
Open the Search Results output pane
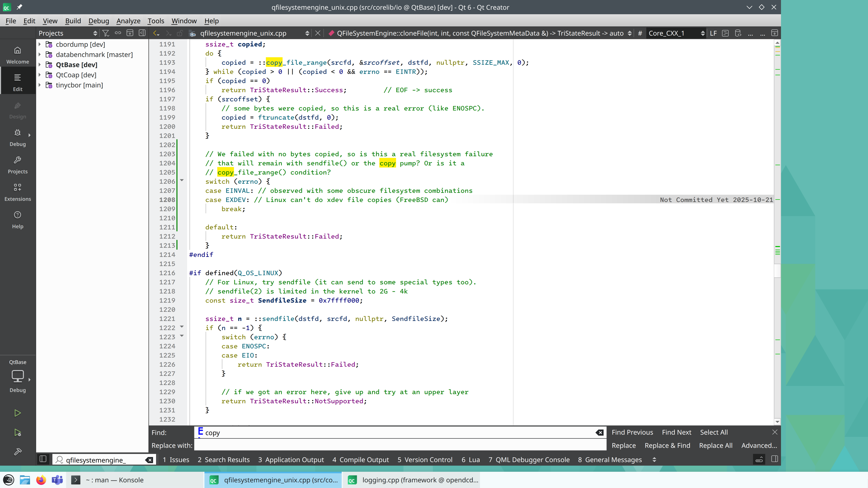pos(224,460)
